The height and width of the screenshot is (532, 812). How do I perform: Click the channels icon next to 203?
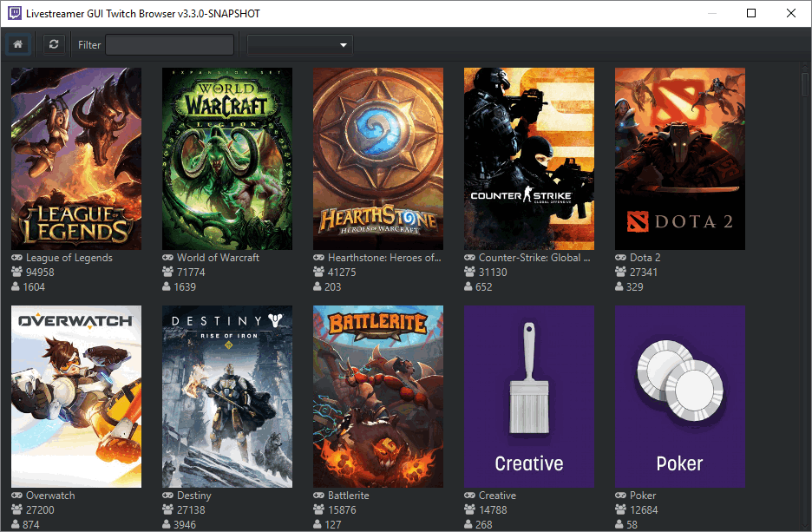[x=318, y=287]
